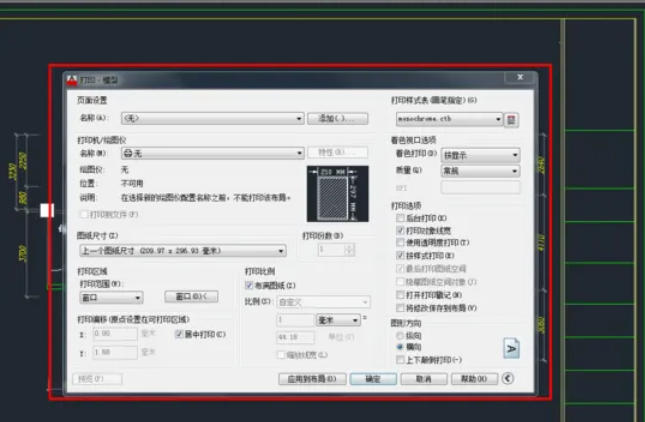
Task: Select 横向 landscape orientation radio
Action: pos(399,347)
